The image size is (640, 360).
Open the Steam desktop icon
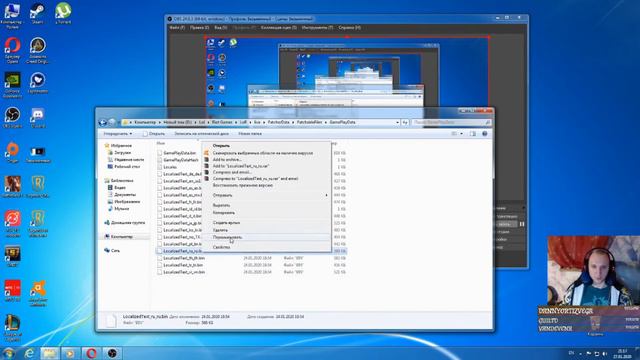pyautogui.click(x=37, y=14)
